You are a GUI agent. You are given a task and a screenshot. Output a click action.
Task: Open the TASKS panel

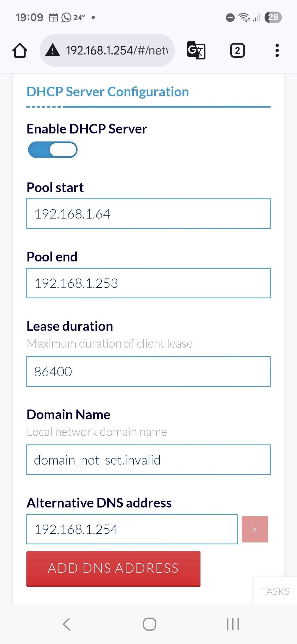pyautogui.click(x=275, y=591)
